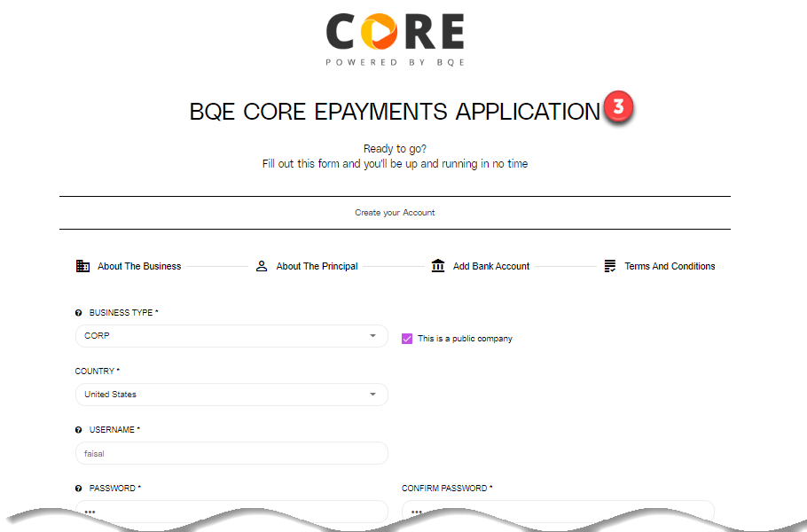Viewport: 807px width, 532px height.
Task: Click the Create your Account heading text
Action: coord(395,213)
